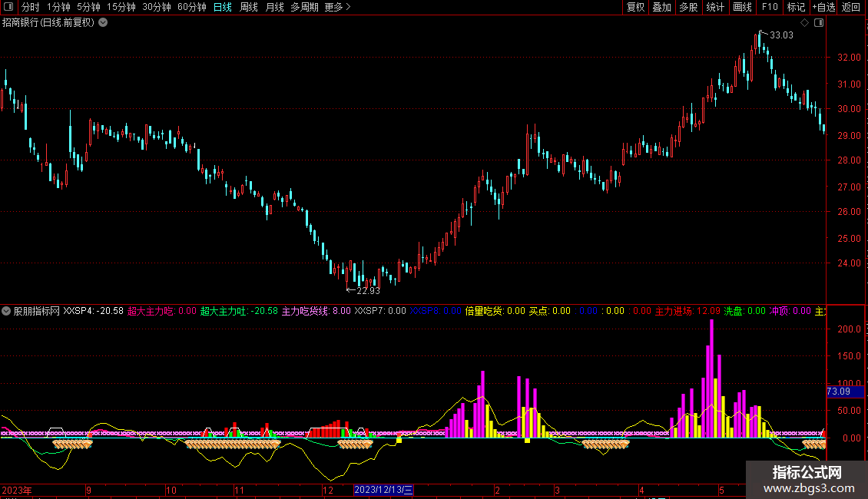Expand the 股朋指标网 indicator dropdown arrow
The height and width of the screenshot is (499, 868).
6,311
